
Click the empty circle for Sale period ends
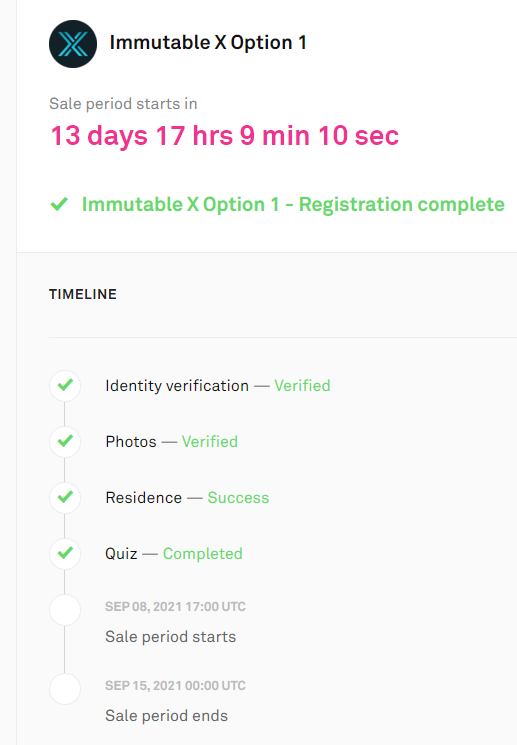click(65, 688)
